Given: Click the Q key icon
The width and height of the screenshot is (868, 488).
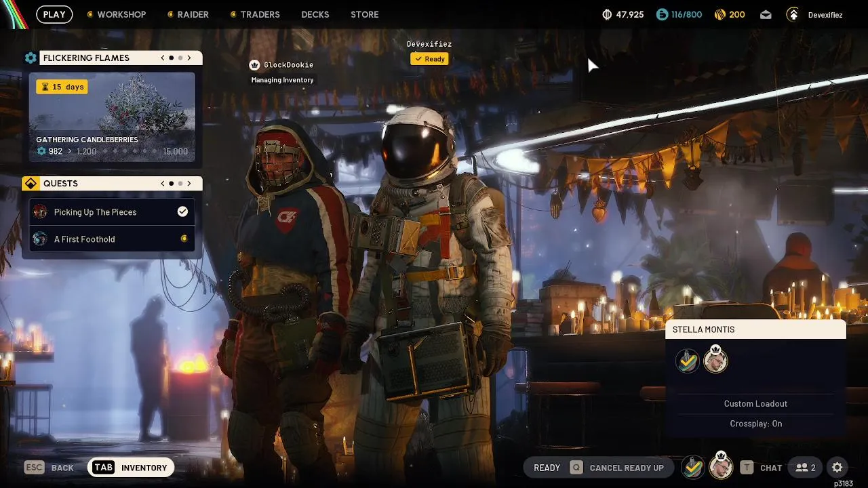Looking at the screenshot, I should click(576, 468).
